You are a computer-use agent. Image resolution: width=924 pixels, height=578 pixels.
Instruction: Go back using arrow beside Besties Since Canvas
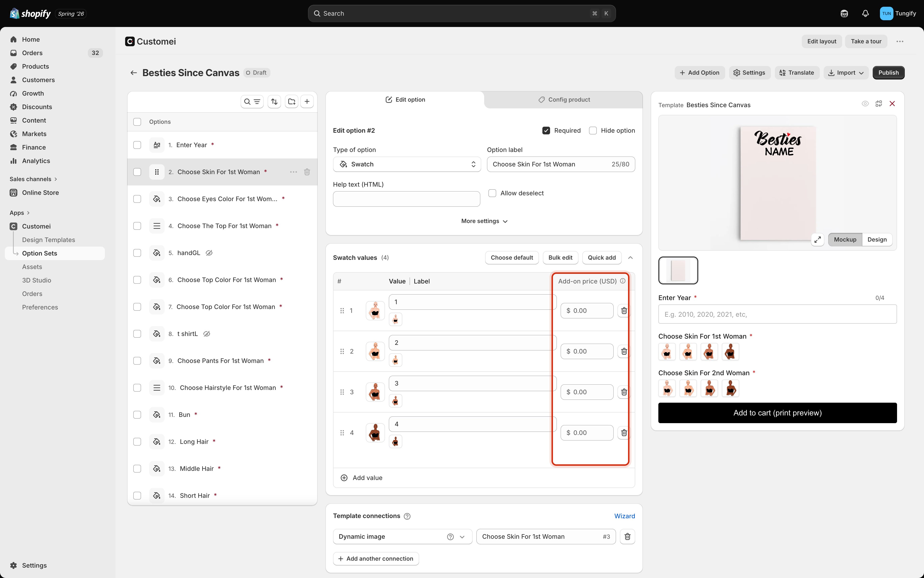point(134,73)
